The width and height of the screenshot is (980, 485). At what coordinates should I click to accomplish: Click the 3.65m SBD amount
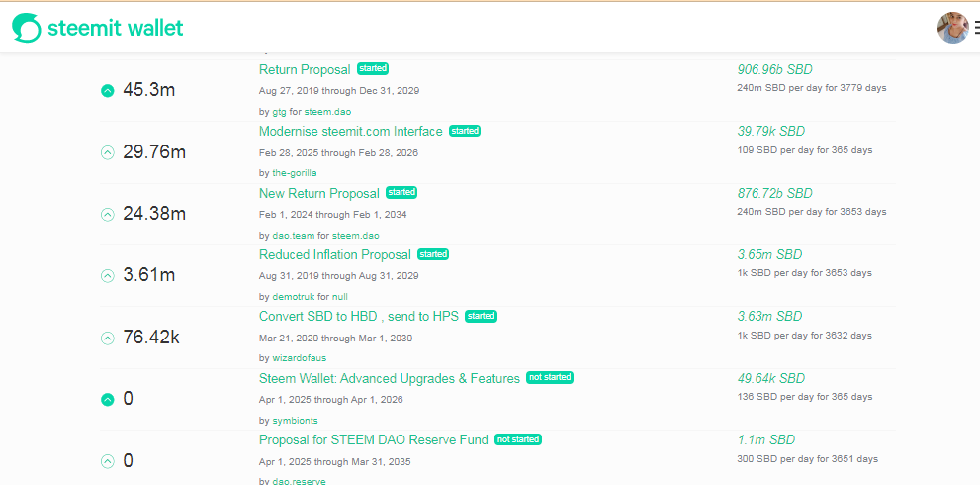[x=769, y=254]
